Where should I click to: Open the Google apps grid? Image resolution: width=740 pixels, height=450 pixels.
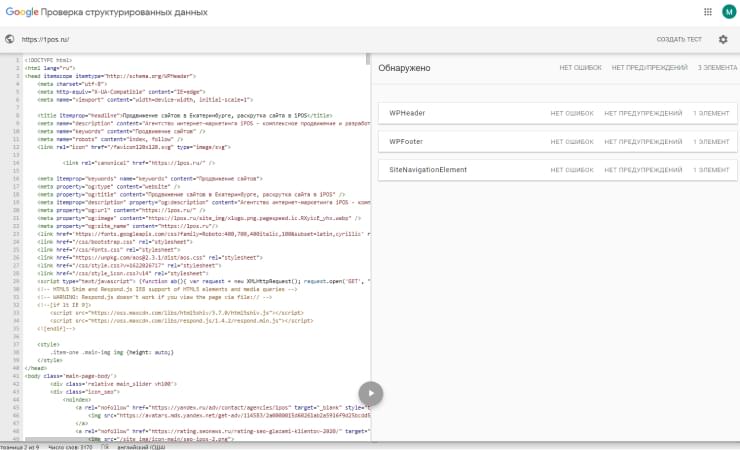[x=707, y=12]
